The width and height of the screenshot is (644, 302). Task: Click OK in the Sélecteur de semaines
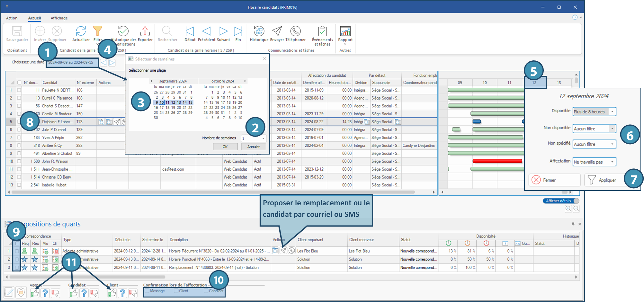225,147
